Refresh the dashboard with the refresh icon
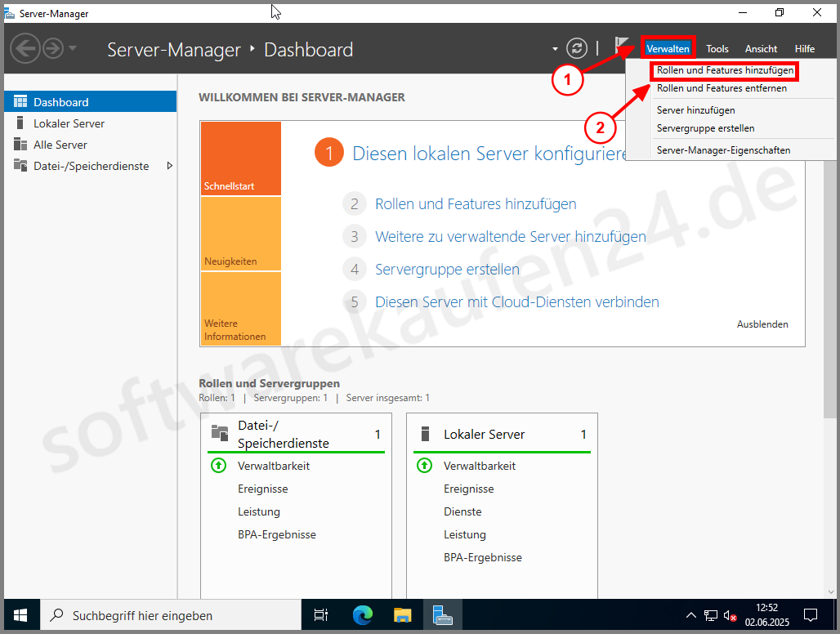The image size is (840, 634). point(576,49)
